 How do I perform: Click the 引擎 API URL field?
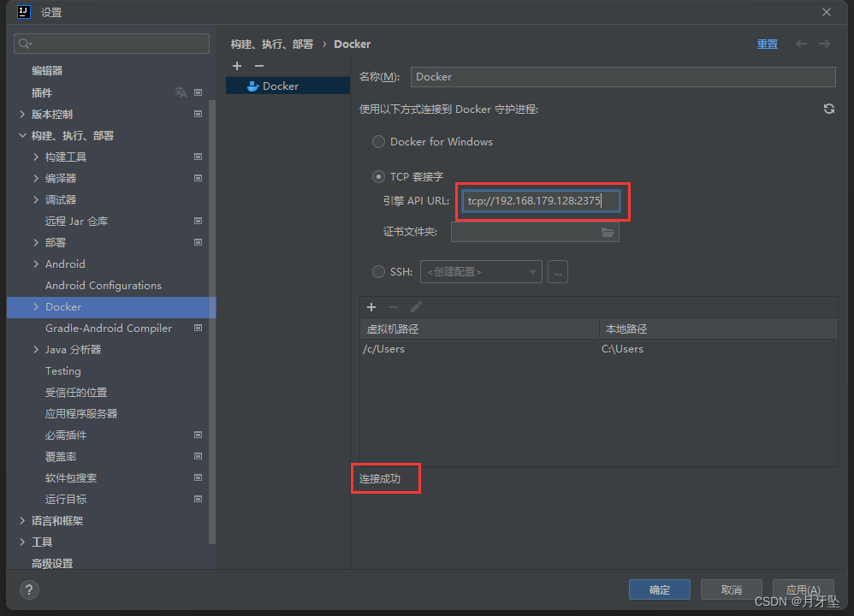[x=541, y=201]
